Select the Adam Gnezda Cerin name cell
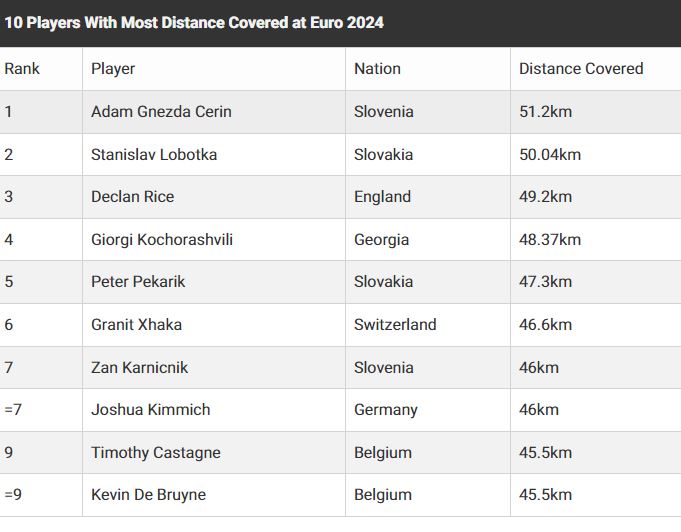 pos(161,112)
